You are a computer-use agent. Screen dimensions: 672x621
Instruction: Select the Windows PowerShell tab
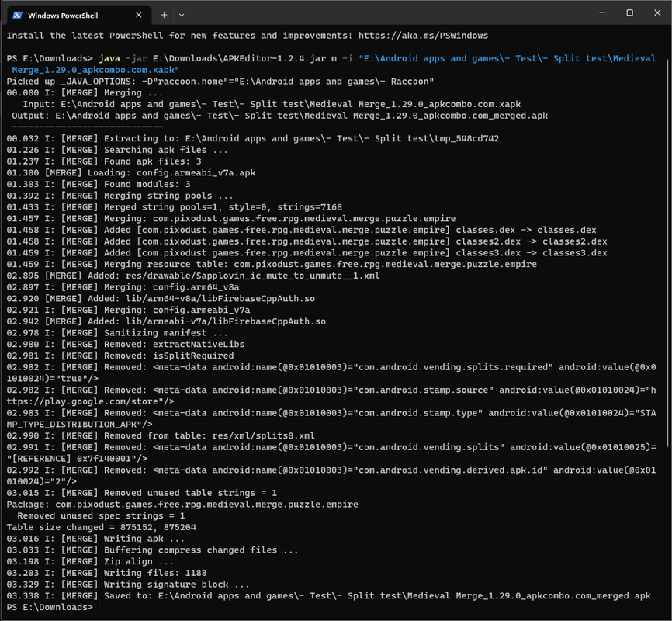coord(79,15)
